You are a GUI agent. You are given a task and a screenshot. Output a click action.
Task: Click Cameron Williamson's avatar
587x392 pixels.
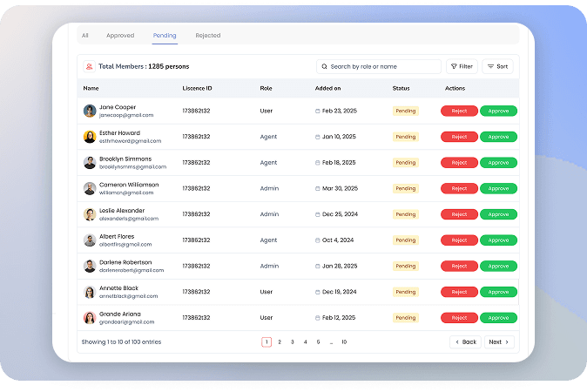(90, 188)
